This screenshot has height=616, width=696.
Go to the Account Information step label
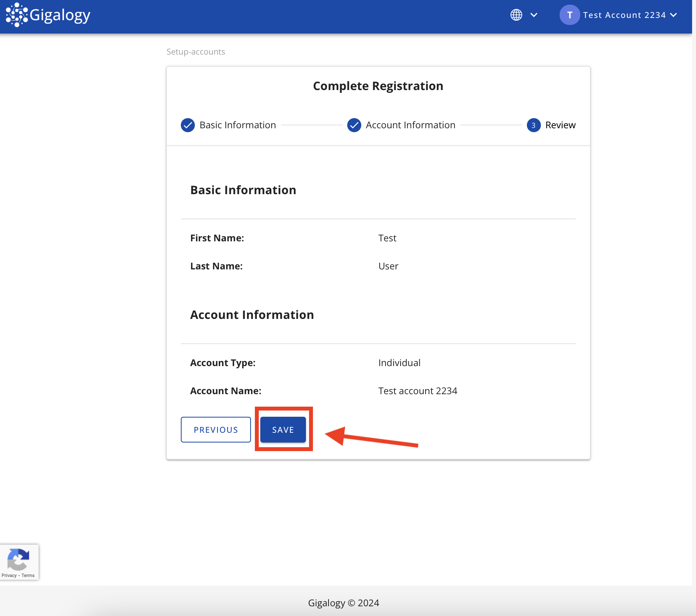point(410,125)
